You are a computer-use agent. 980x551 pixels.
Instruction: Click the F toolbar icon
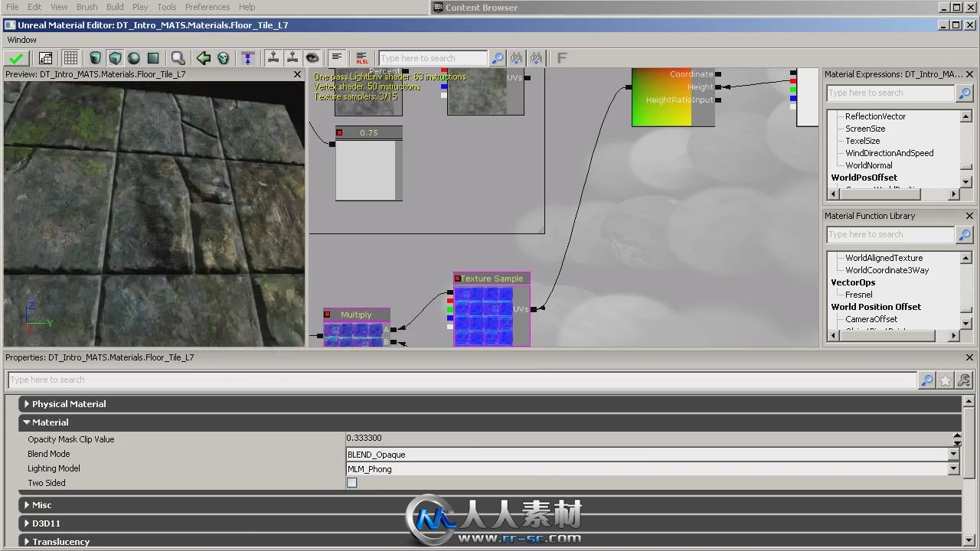tap(561, 58)
